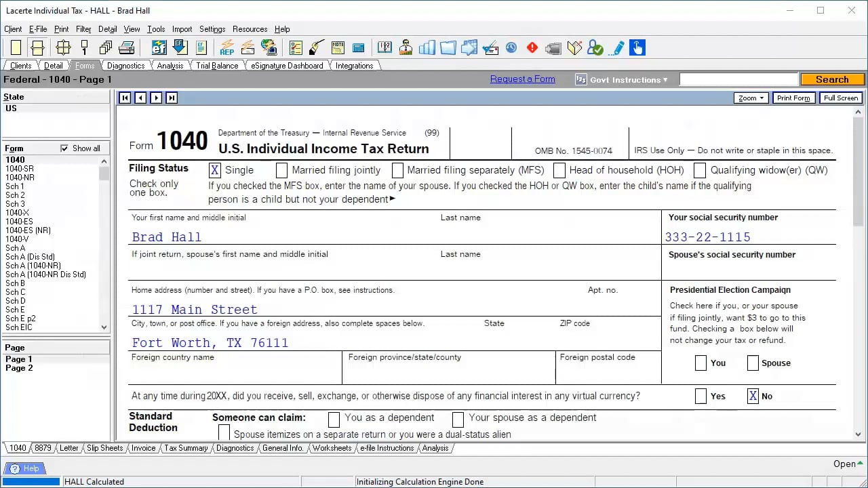Open the checklist icon in the toolbar

point(296,47)
